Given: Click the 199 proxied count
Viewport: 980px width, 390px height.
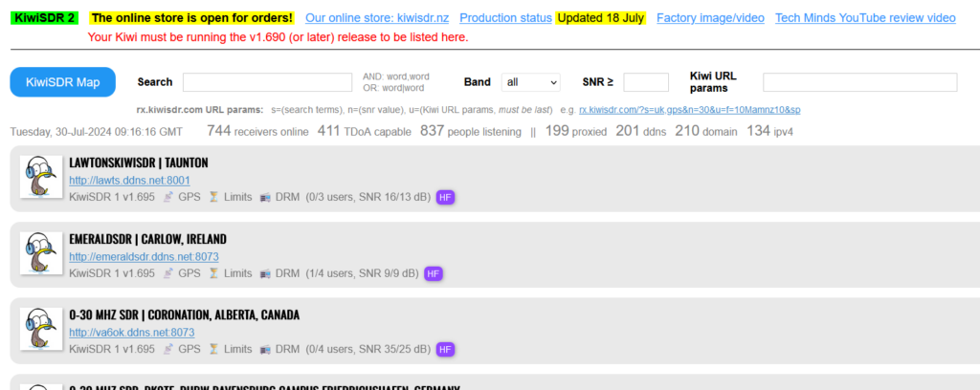Looking at the screenshot, I should tap(576, 131).
